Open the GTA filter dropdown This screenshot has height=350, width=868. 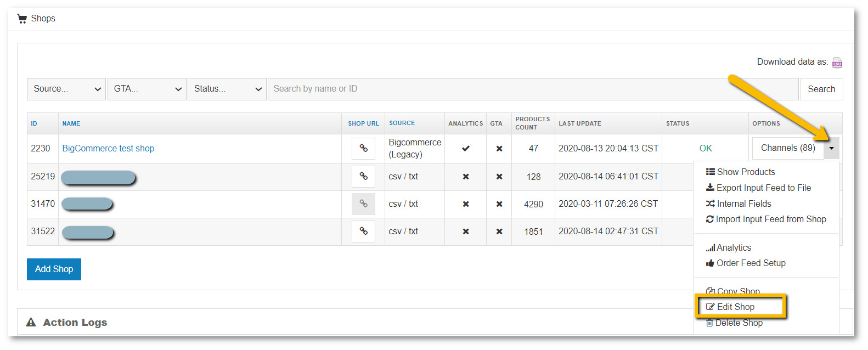coord(147,89)
